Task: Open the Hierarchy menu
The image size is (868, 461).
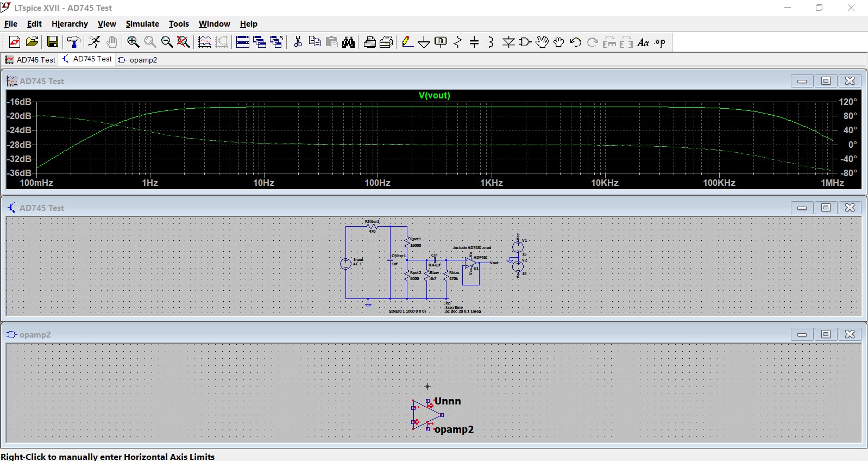Action: click(70, 24)
